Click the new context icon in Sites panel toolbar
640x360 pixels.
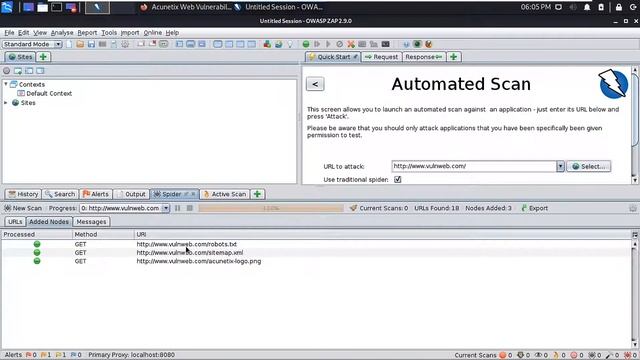coord(18,71)
